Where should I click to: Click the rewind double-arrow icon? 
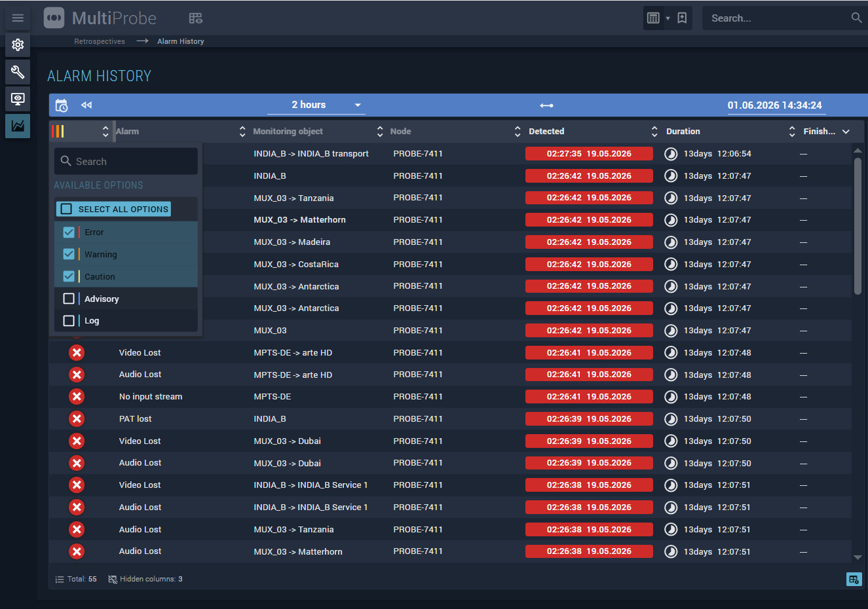86,105
